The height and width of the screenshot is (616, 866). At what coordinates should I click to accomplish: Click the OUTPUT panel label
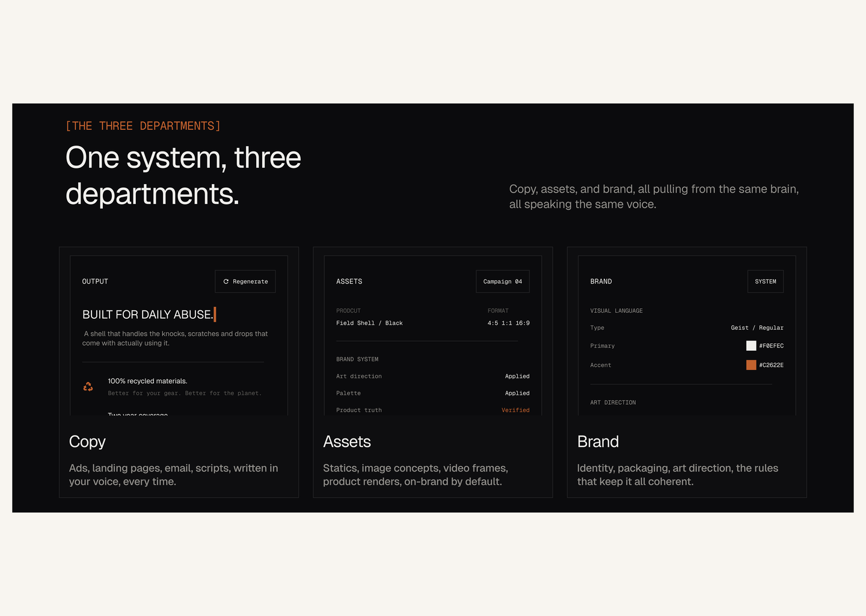[x=95, y=282]
